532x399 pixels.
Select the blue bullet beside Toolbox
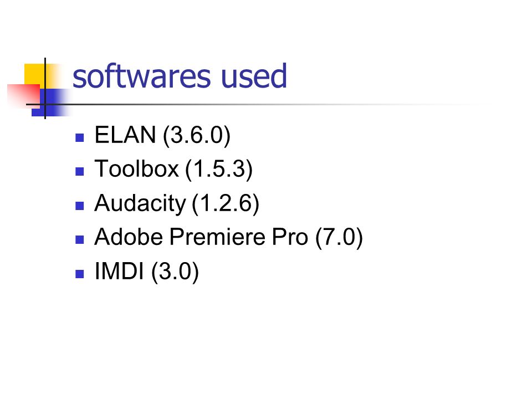click(x=79, y=171)
